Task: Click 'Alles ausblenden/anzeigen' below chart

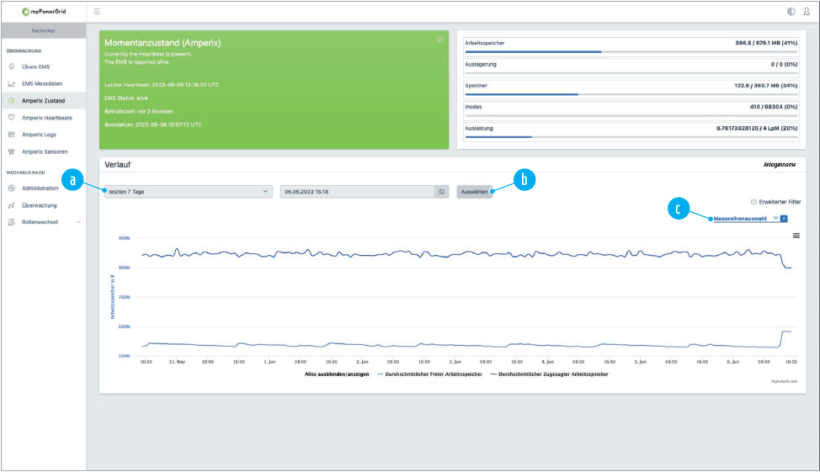Action: (x=336, y=374)
